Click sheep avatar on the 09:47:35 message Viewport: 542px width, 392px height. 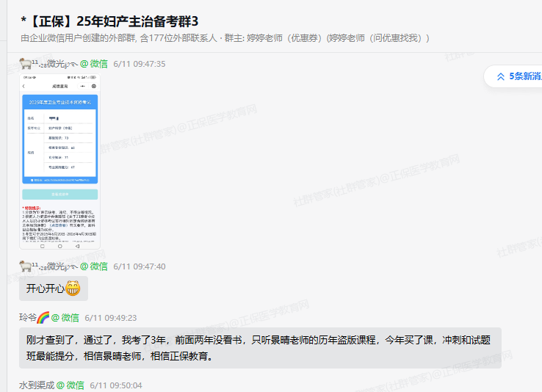pos(25,63)
